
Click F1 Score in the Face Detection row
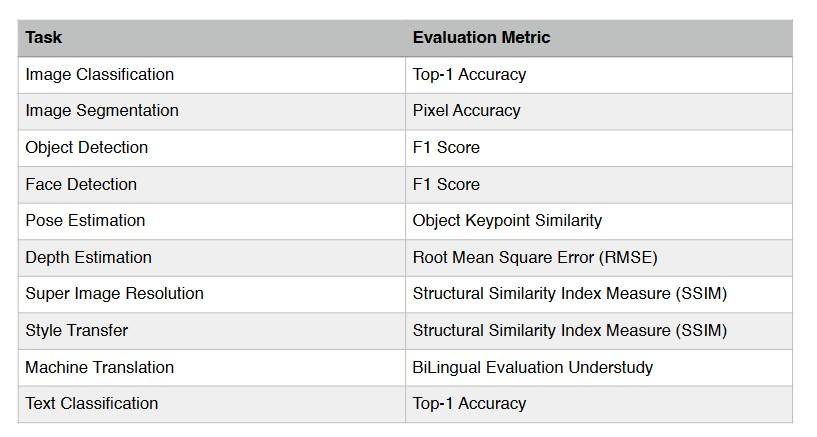coord(446,185)
